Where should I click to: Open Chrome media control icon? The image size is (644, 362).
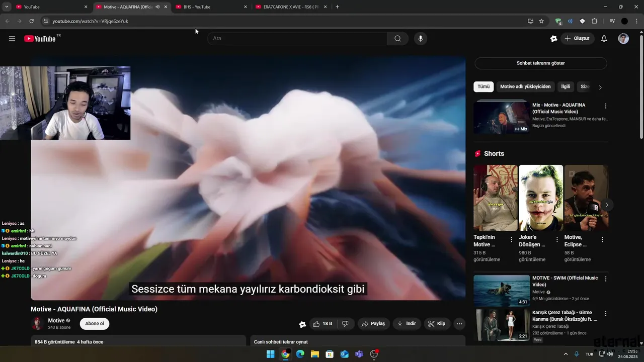click(x=612, y=21)
